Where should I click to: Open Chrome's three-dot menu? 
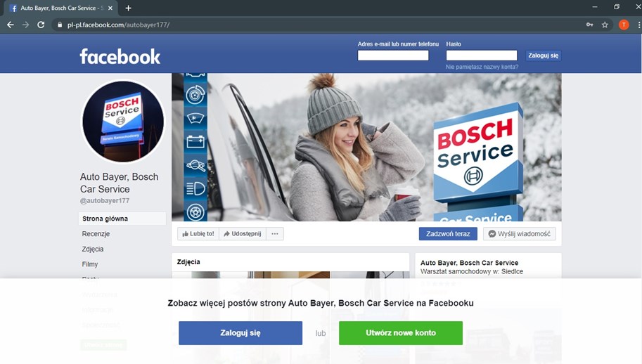click(x=636, y=25)
